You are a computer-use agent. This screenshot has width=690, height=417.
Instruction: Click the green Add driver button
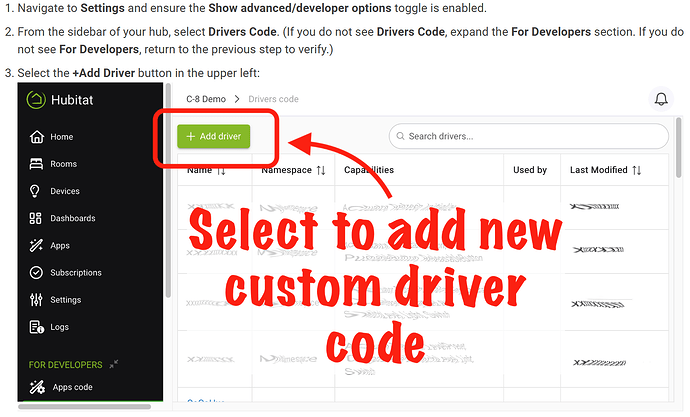tap(213, 136)
